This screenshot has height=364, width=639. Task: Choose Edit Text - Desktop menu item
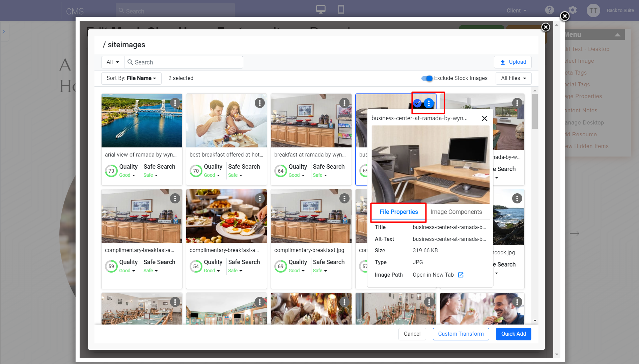(587, 49)
